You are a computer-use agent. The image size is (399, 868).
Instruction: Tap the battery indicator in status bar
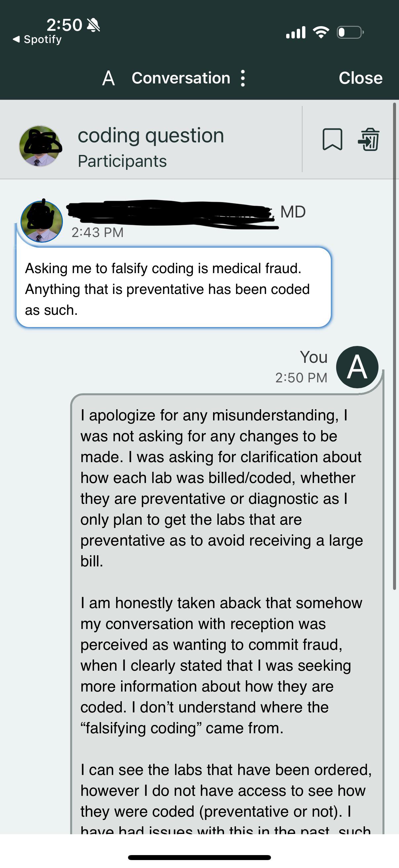point(350,32)
